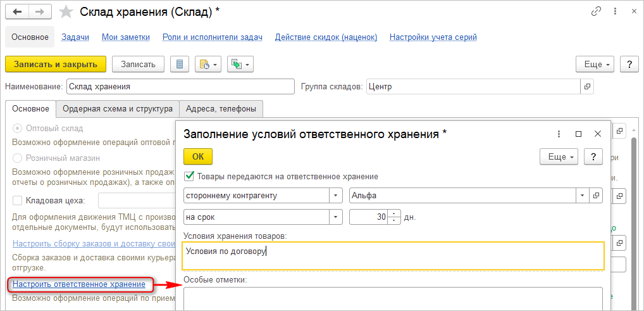The height and width of the screenshot is (311, 644).
Task: Open the reports icon dropdown in the toolbar
Action: point(207,64)
